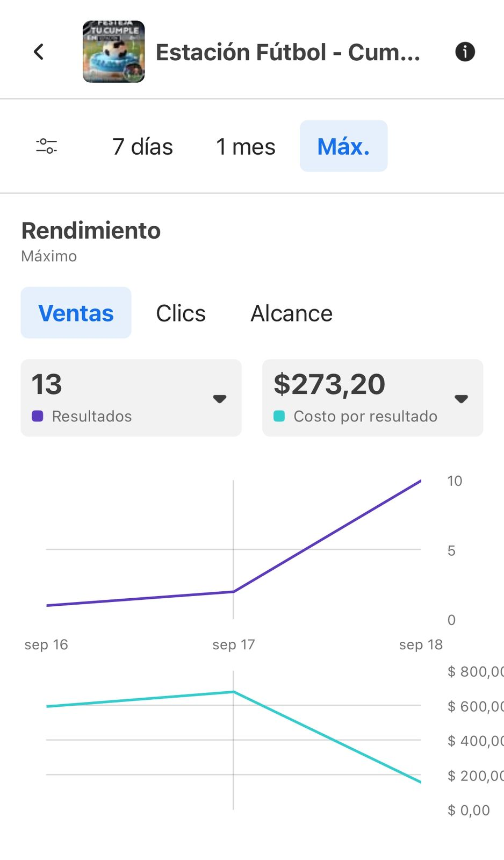This screenshot has width=504, height=860.
Task: Expand the Resultados metric dropdown arrow
Action: (x=219, y=399)
